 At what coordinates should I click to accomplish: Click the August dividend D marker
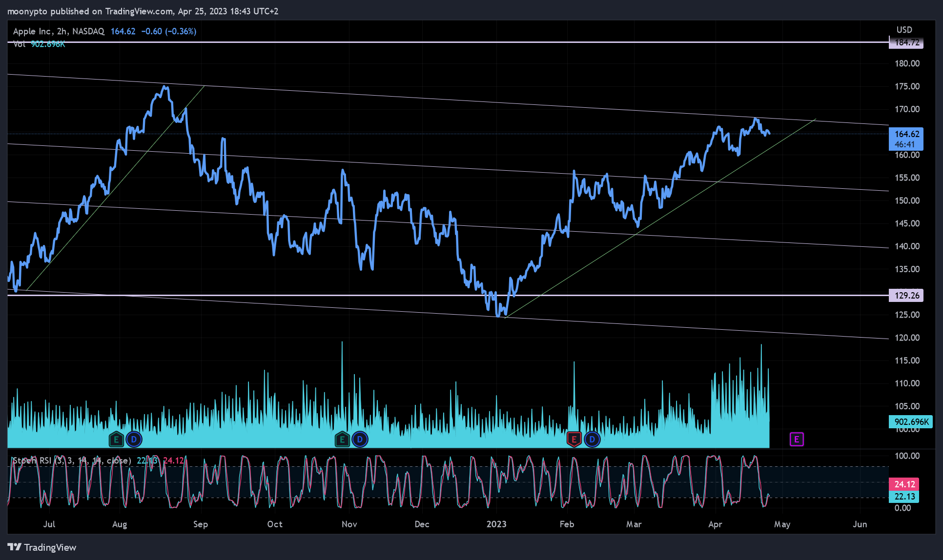click(x=134, y=440)
